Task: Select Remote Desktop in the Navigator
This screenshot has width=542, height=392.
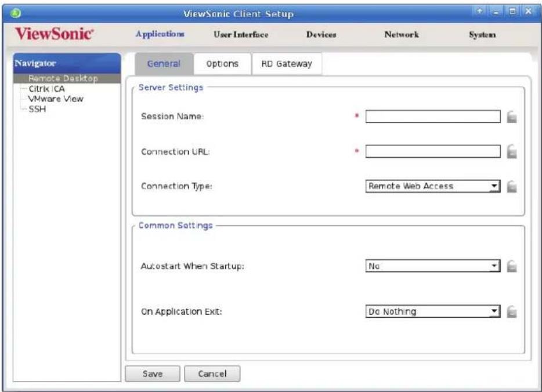Action: click(67, 78)
